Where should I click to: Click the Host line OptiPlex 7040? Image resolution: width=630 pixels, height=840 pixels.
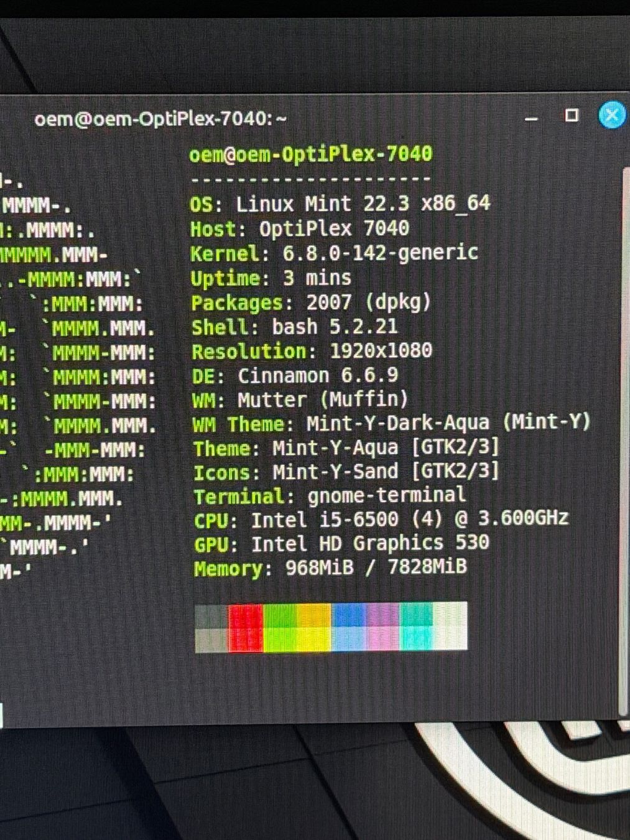(300, 228)
